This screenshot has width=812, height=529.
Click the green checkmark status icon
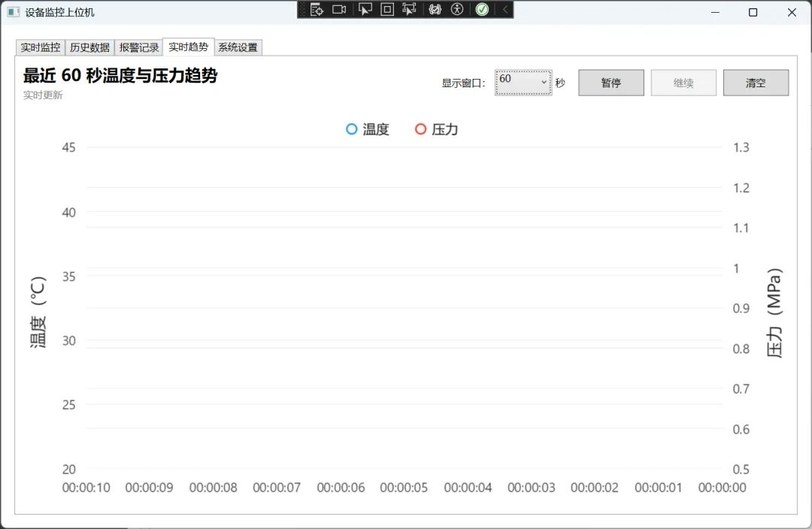tap(482, 9)
